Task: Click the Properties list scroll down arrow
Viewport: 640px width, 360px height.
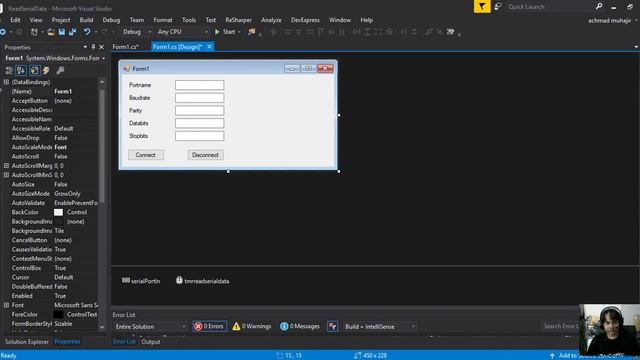Action: 102,327
